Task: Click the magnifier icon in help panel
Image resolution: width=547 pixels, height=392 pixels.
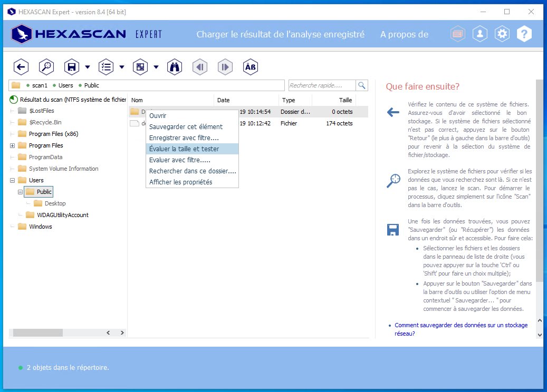Action: 394,181
